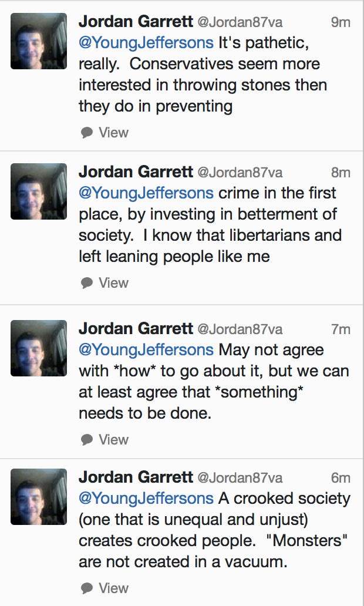Open the avatar on the 'It's pathetic' tweet
This screenshot has width=364, height=606.
pos(39,41)
